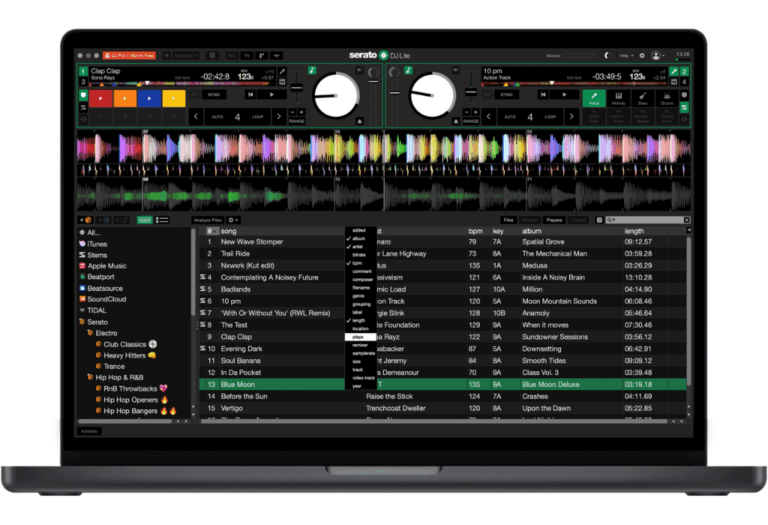Open the Files panel tab

point(509,220)
